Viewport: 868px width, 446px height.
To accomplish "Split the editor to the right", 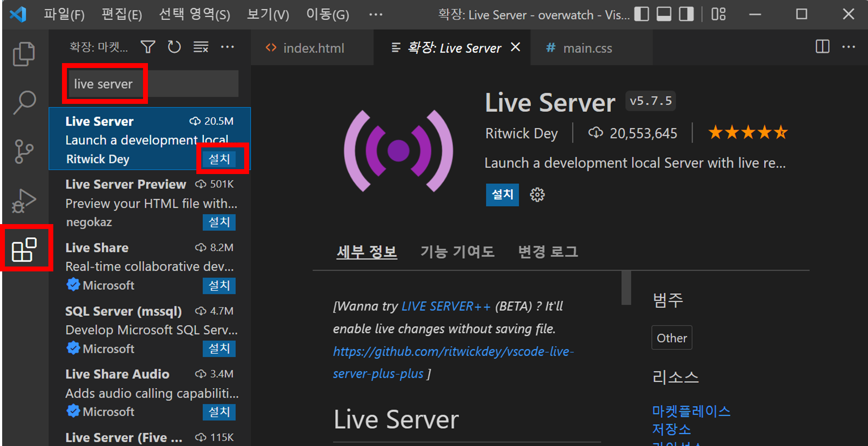I will pos(822,47).
